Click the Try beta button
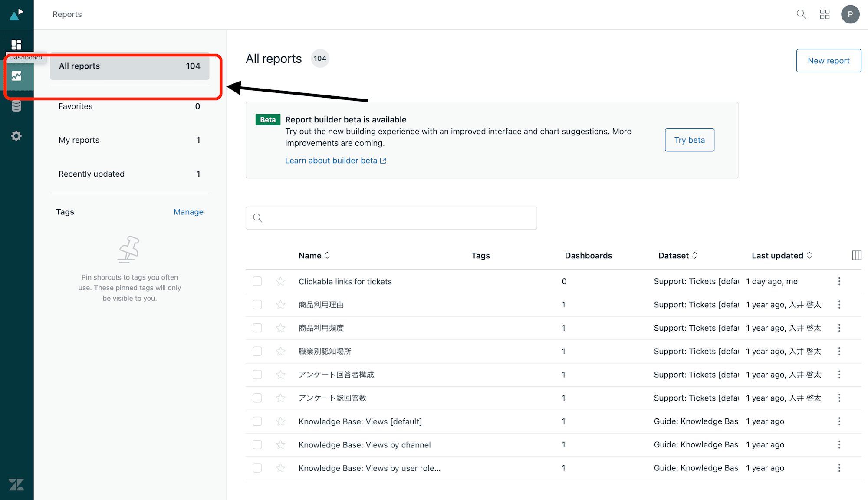Image resolution: width=868 pixels, height=500 pixels. click(x=689, y=140)
